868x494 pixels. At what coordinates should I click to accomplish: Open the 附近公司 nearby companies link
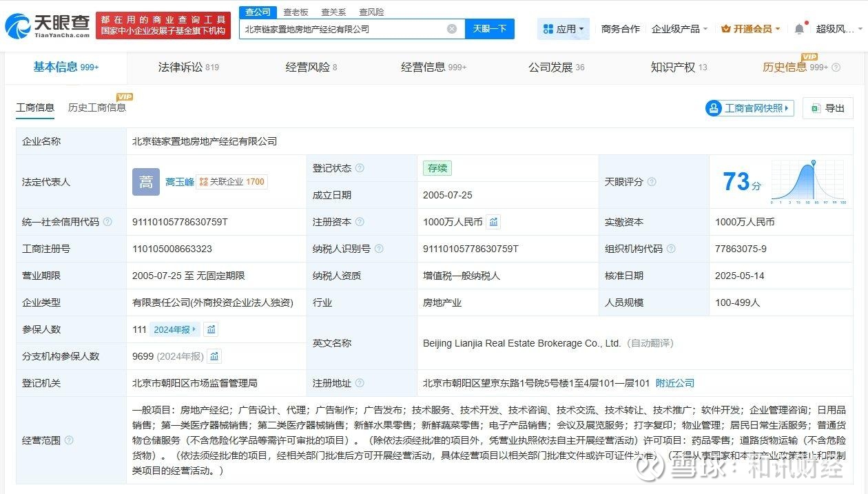click(675, 383)
